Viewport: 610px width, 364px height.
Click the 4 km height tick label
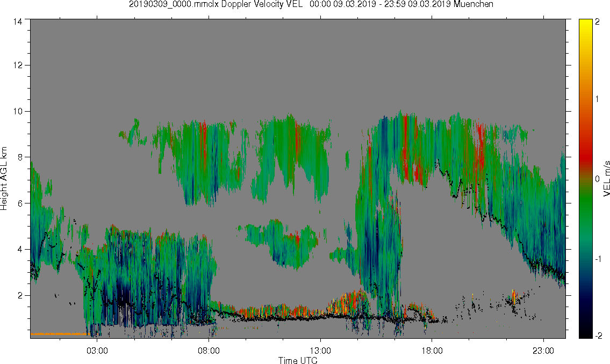pyautogui.click(x=19, y=250)
